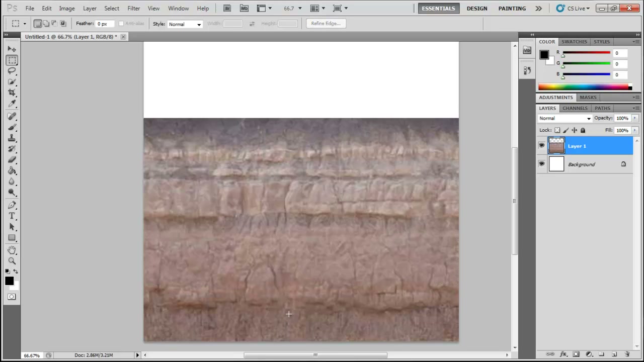Toggle Lock image pixels
Screen dimensions: 644x362
[566, 130]
